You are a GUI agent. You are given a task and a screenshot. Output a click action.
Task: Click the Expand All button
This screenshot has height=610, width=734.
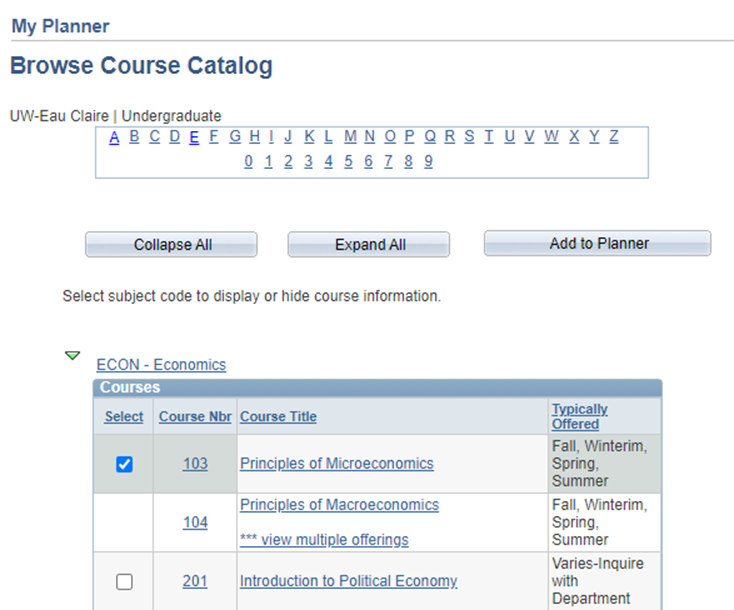click(369, 245)
